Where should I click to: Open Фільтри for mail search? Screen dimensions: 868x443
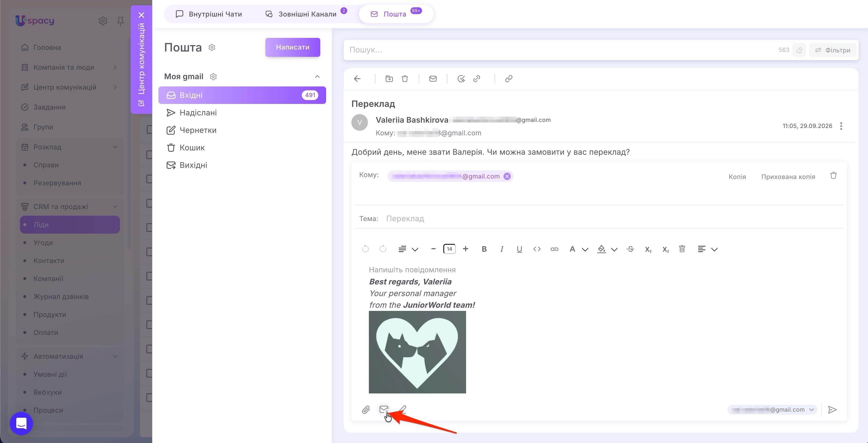832,50
